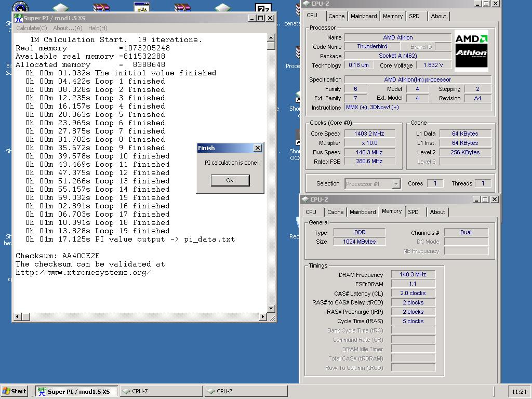The image size is (532, 399).
Task: Open the Help(H) menu in Super PI
Action: coord(98,28)
